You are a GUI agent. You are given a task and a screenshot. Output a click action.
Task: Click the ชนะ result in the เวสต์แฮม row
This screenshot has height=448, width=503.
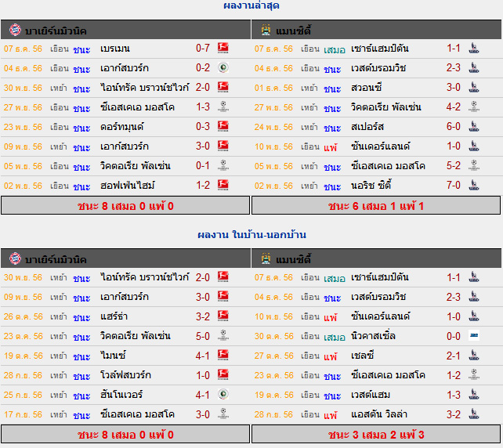coord(332,396)
